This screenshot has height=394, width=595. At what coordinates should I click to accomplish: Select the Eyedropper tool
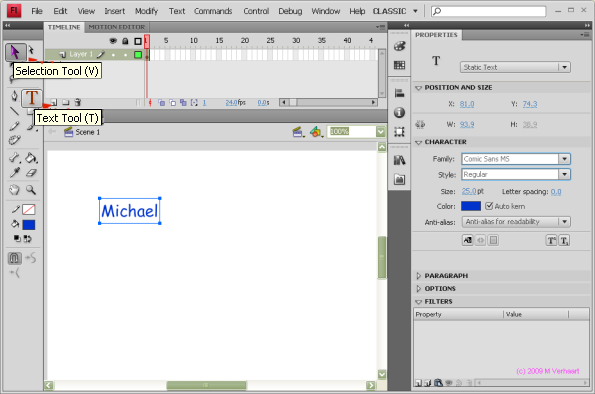tap(15, 173)
